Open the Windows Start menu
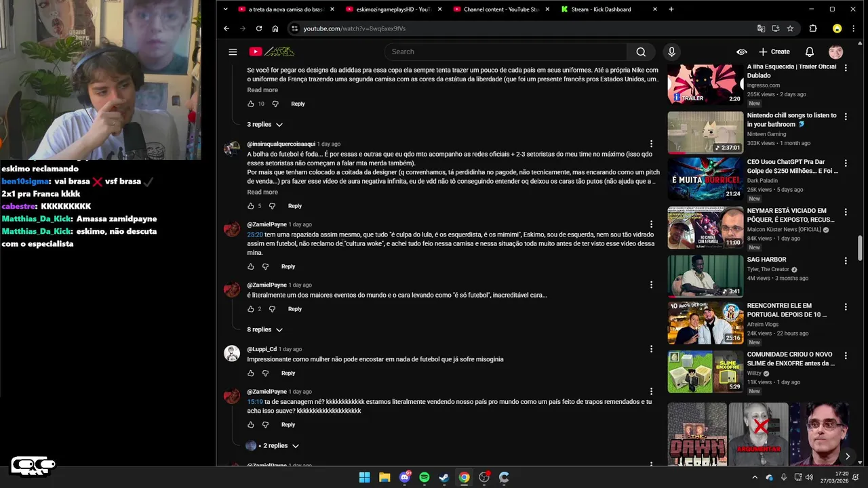868x488 pixels. pos(364,477)
